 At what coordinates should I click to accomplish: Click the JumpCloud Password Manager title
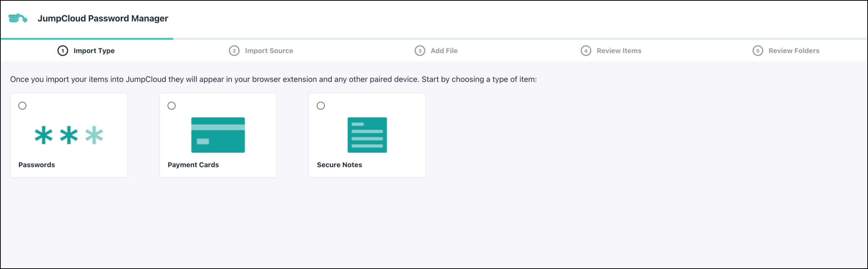(103, 18)
